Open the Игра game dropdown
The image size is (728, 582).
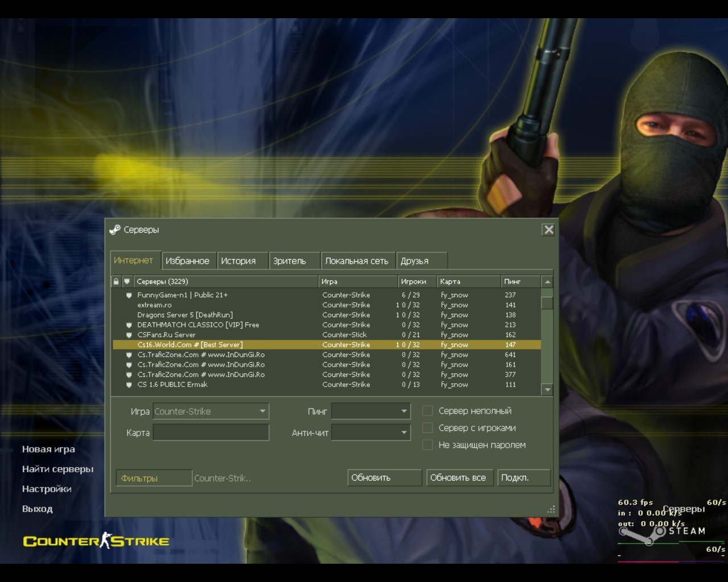click(211, 411)
